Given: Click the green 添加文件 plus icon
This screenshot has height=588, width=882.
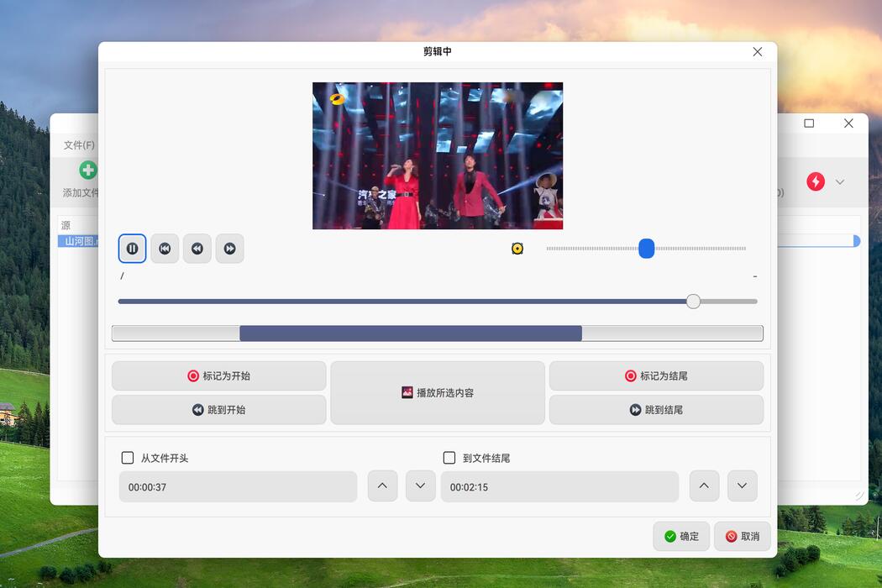Looking at the screenshot, I should point(87,170).
